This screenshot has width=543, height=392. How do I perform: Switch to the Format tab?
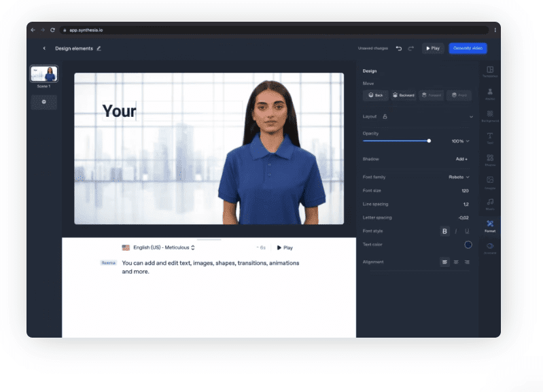tap(489, 226)
